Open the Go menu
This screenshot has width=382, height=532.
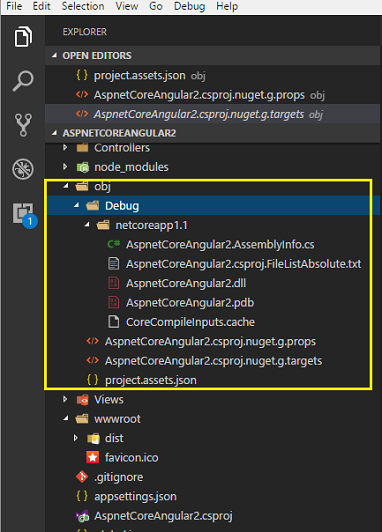(x=156, y=6)
